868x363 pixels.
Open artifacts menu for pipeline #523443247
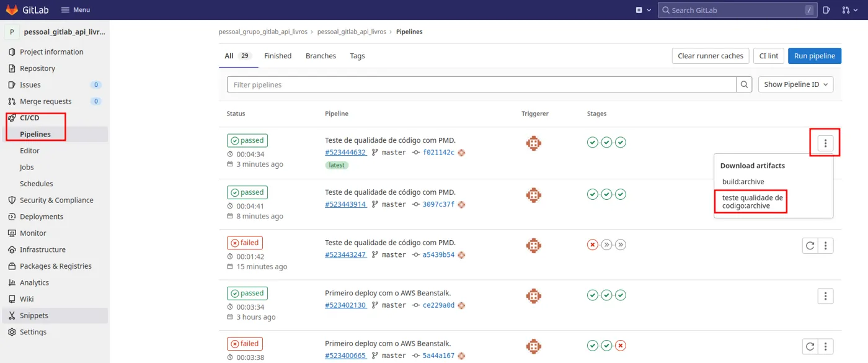click(x=825, y=246)
